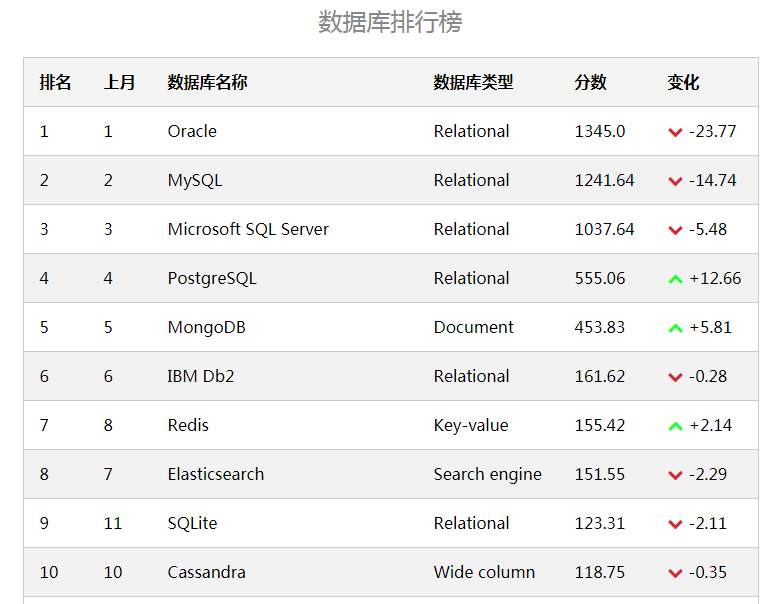Click last month rank 8 for Redis

point(108,425)
